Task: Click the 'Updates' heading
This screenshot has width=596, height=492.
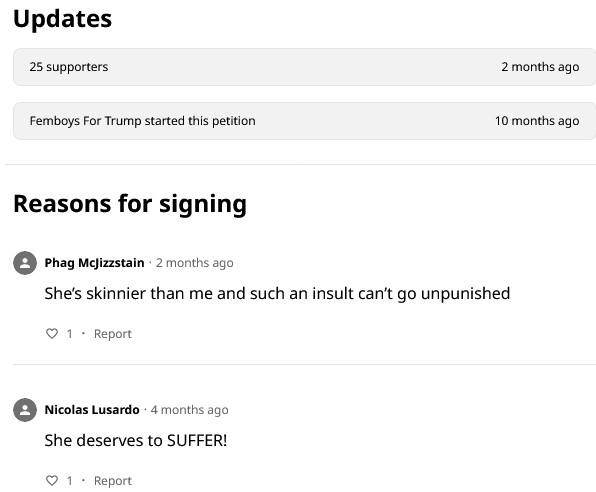Action: [x=63, y=19]
